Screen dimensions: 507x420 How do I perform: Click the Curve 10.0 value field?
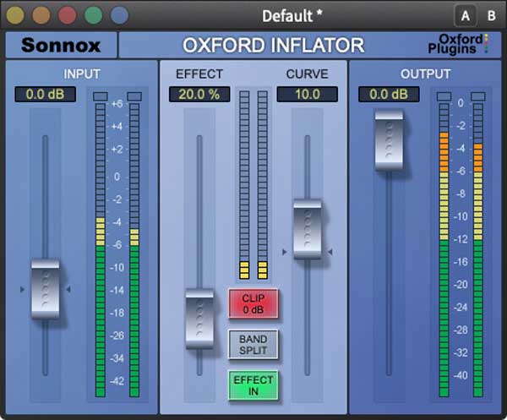point(308,95)
